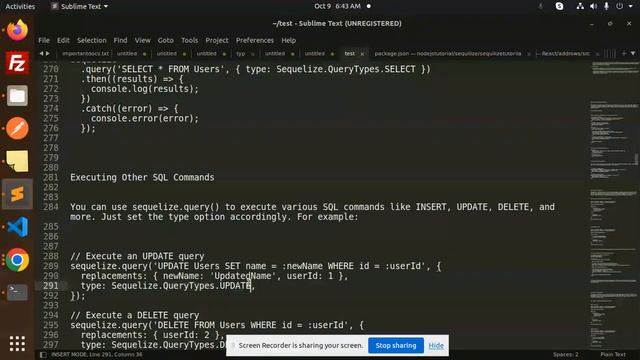Screen dimensions: 640x360
Task: Click the Skype tray icon
Action: (x=559, y=6)
